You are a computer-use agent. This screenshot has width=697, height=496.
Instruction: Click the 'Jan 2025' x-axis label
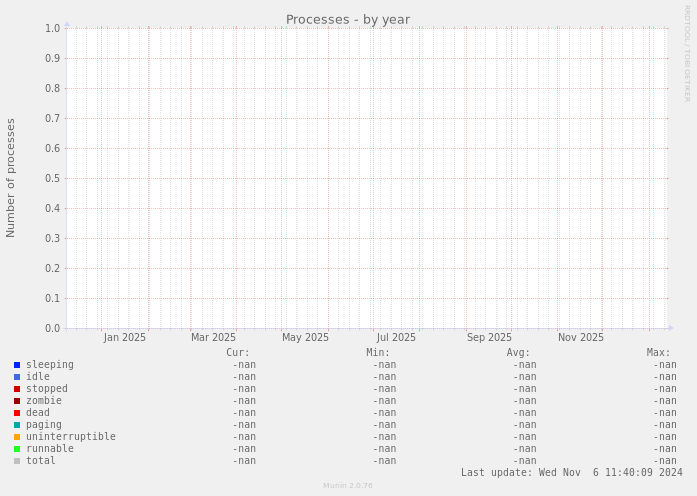(x=124, y=338)
